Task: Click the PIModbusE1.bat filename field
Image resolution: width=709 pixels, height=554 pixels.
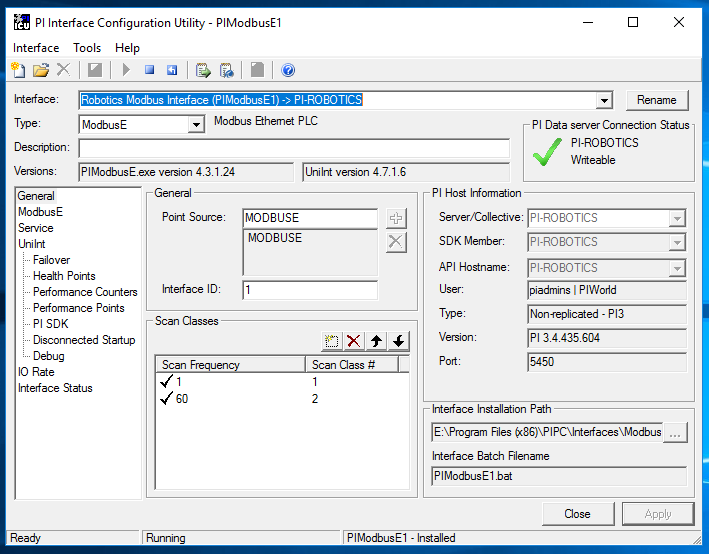Action: (x=559, y=476)
